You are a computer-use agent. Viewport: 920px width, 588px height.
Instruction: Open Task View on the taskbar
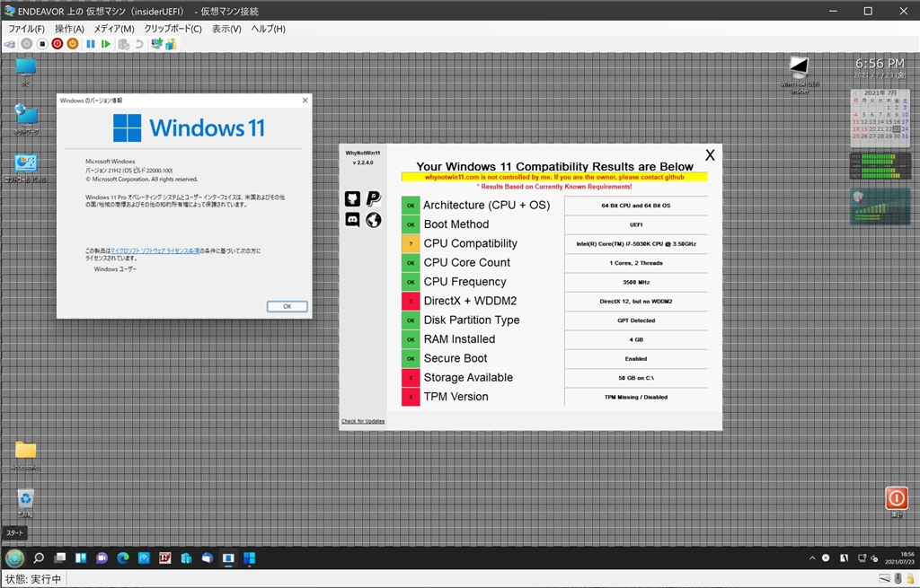point(60,558)
